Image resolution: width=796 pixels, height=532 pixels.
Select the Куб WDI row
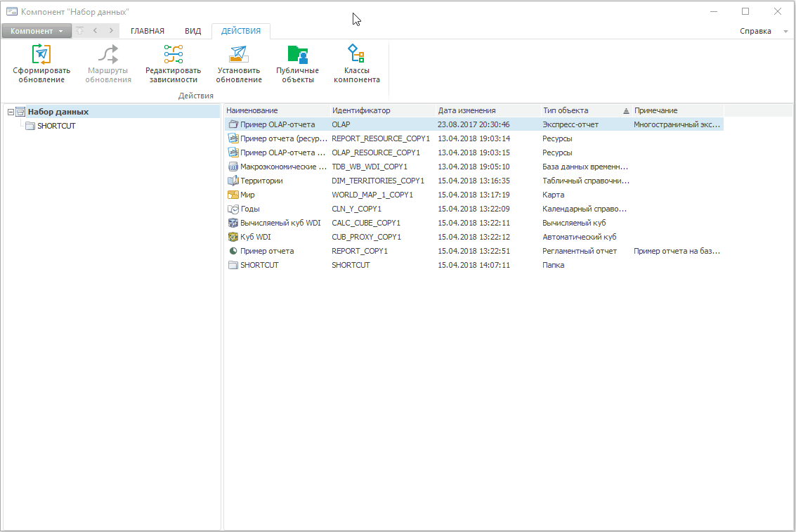pos(255,237)
